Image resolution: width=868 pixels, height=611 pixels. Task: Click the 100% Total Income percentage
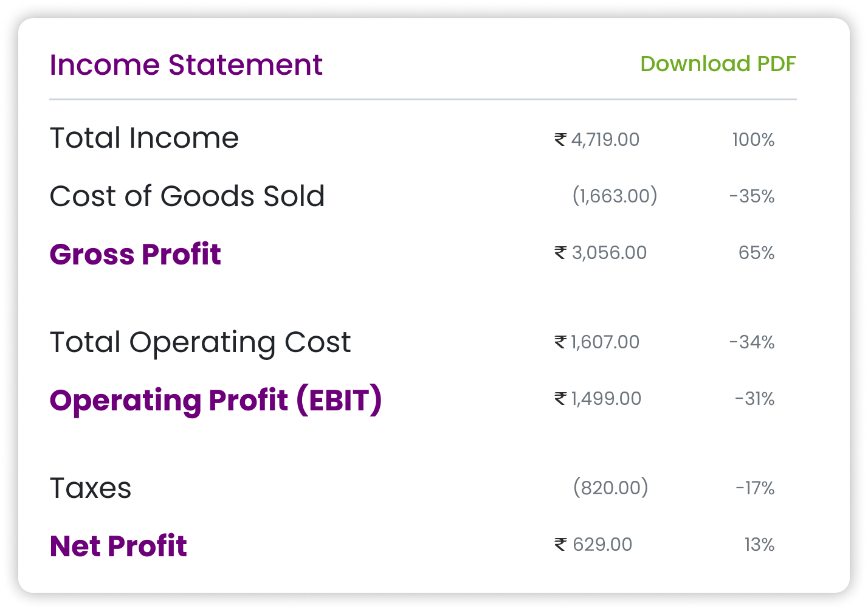click(x=753, y=140)
